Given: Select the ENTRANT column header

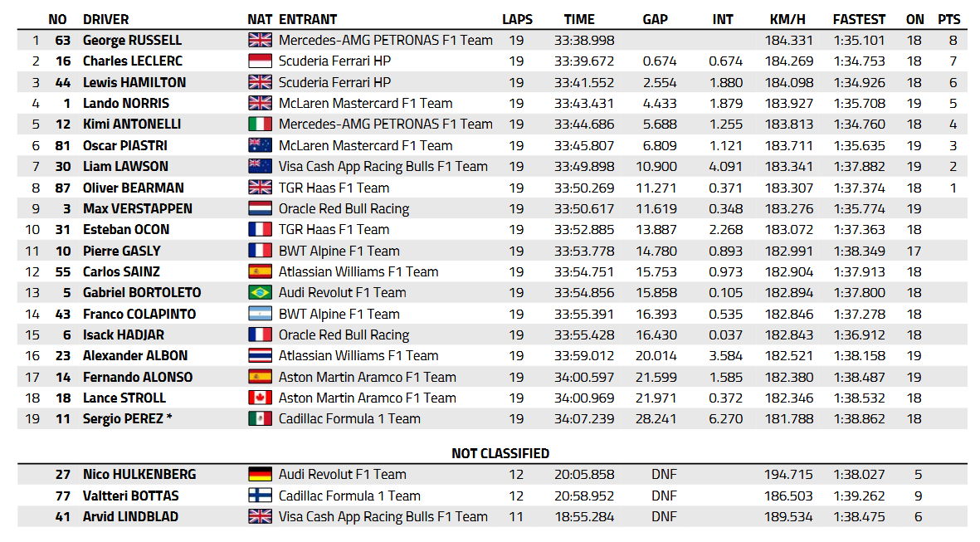Looking at the screenshot, I should pos(307,19).
